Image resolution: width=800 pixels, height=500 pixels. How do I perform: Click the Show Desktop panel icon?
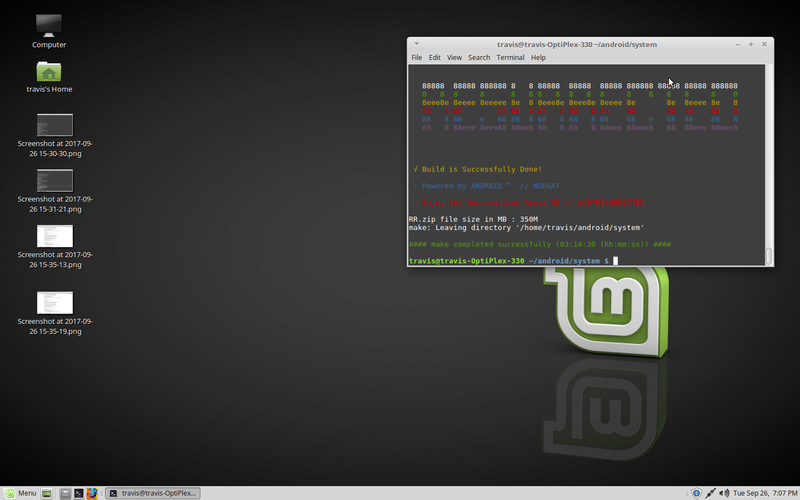[x=46, y=493]
